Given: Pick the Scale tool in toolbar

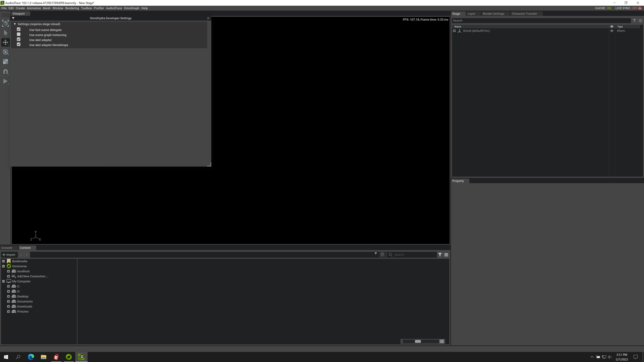Looking at the screenshot, I should [x=6, y=62].
